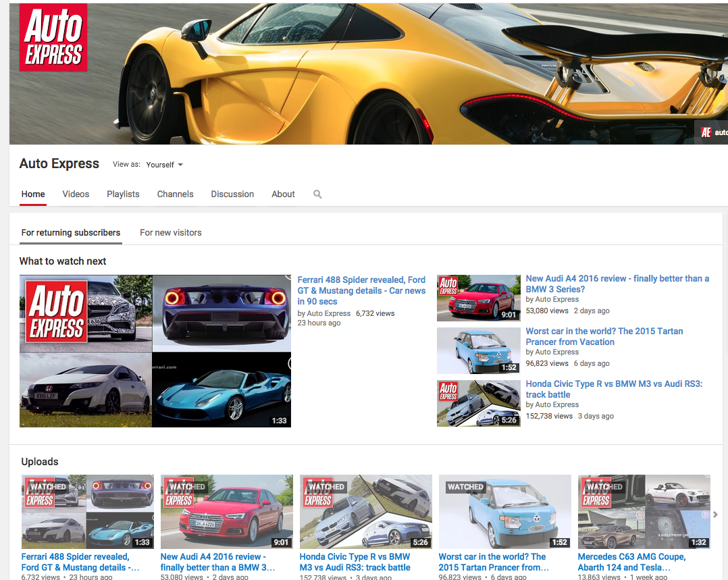Click Honda Civic Type R vs BMW title in Uploads
The image size is (728, 580).
click(355, 562)
